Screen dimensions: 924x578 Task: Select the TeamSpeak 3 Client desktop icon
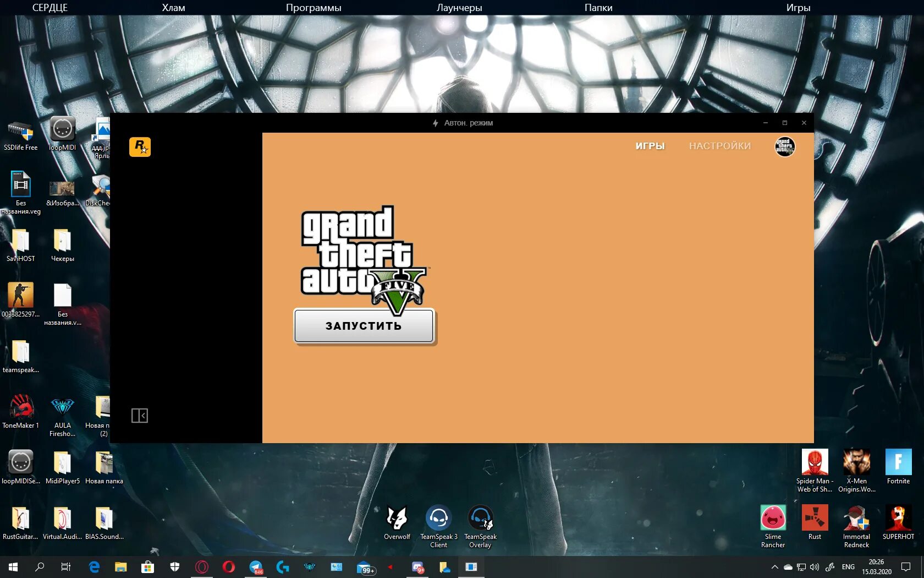point(439,527)
